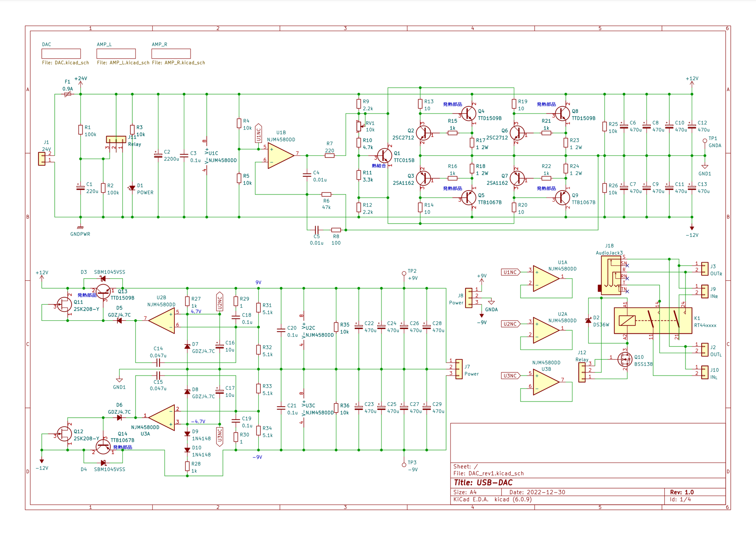The image size is (756, 535).
Task: Click 'KiCad E.D.A. kicad (6.0.9)' text
Action: point(493,500)
